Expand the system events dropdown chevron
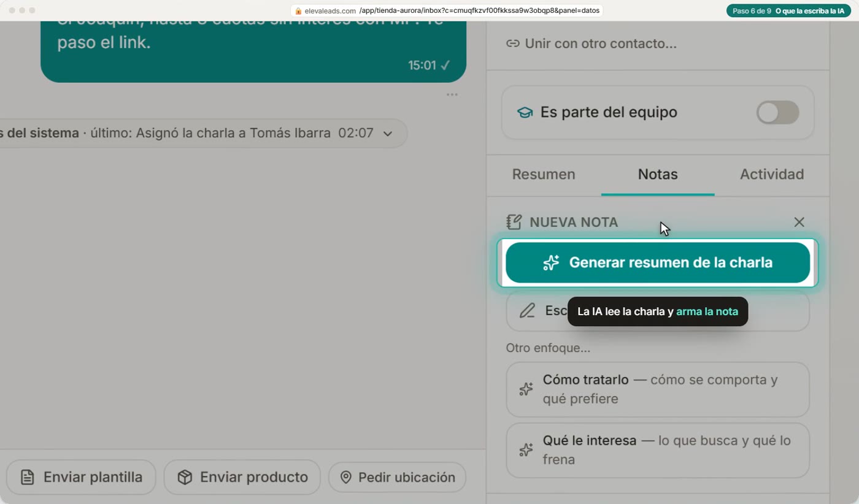Screen dimensions: 859x504 388,134
